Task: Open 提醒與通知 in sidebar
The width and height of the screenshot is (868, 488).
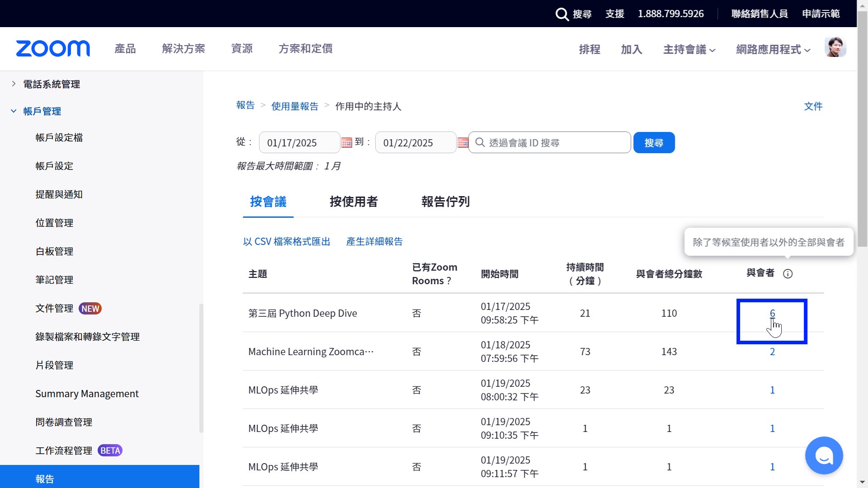Action: pos(59,194)
